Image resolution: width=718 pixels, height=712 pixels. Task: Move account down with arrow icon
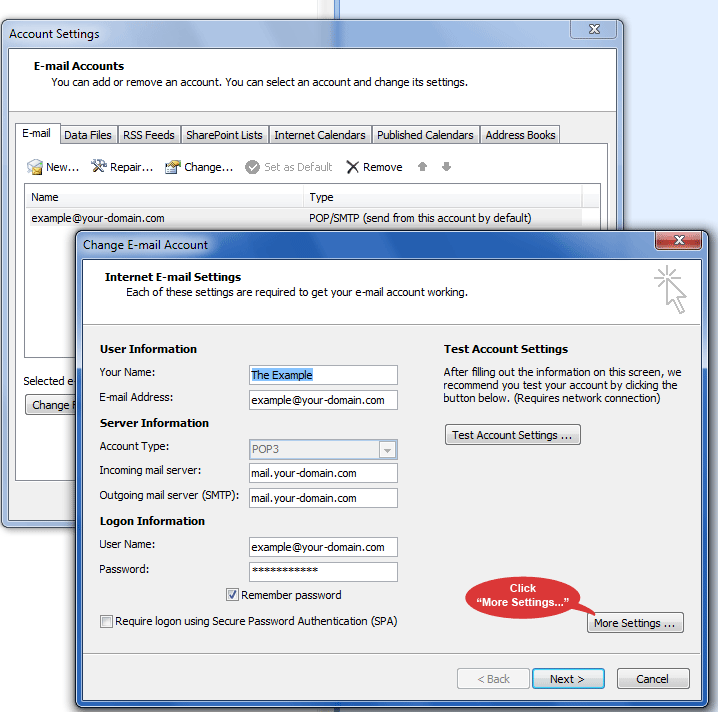point(446,167)
